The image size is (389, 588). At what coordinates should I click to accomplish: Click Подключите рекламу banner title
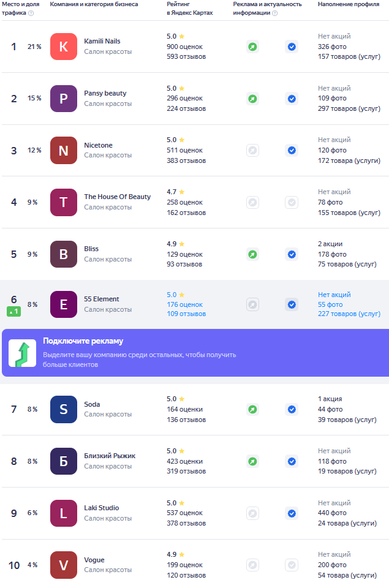click(x=83, y=341)
